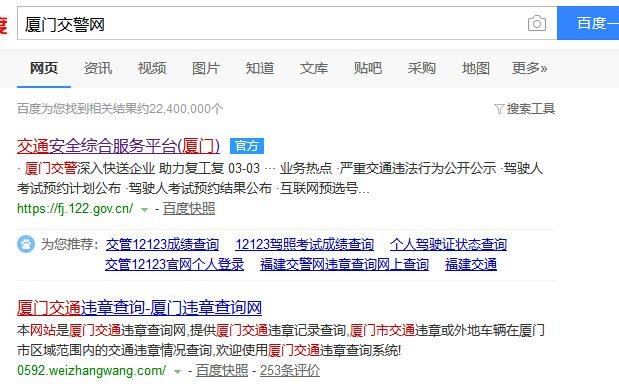Viewport: 619px width, 390px height.
Task: Open 百度快照 for weizhangwang result
Action: 222,370
